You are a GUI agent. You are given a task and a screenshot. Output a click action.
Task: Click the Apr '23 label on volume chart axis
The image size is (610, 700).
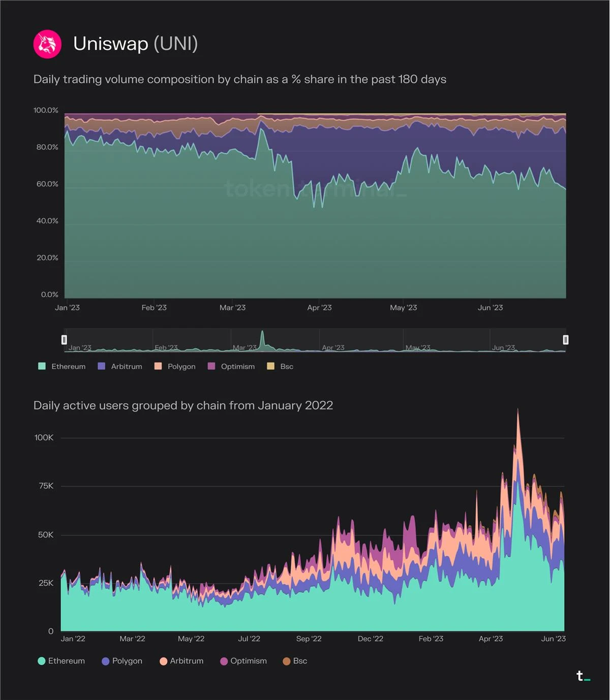click(x=319, y=308)
